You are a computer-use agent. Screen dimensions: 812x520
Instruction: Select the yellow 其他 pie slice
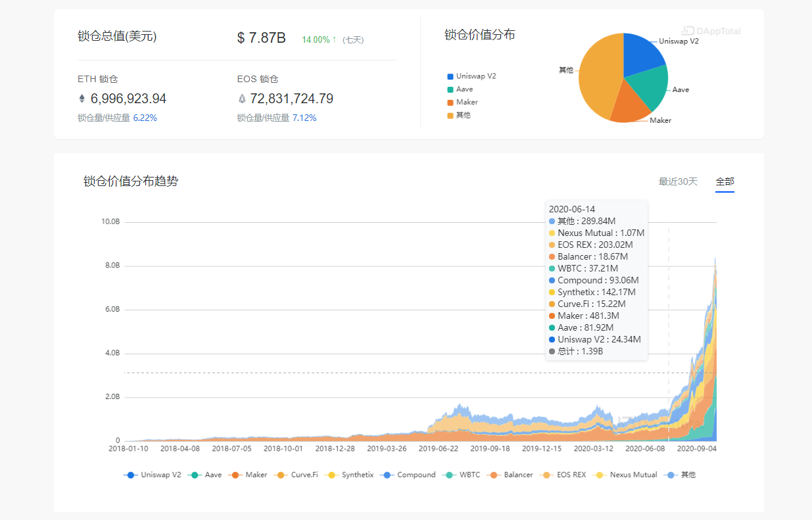point(598,76)
